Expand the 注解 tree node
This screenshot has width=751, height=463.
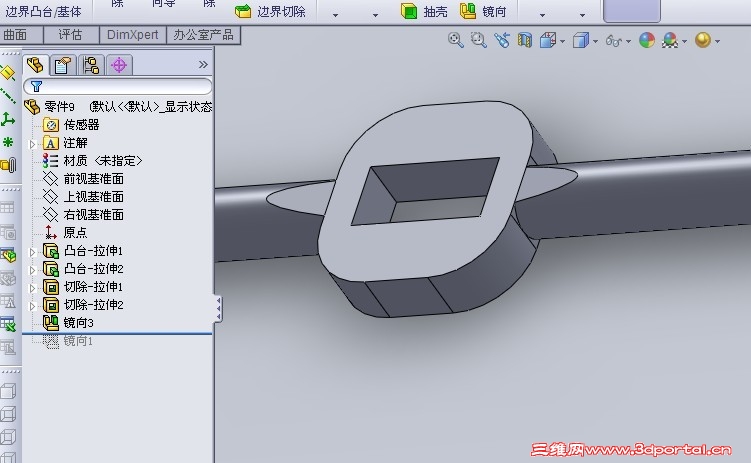click(x=32, y=144)
